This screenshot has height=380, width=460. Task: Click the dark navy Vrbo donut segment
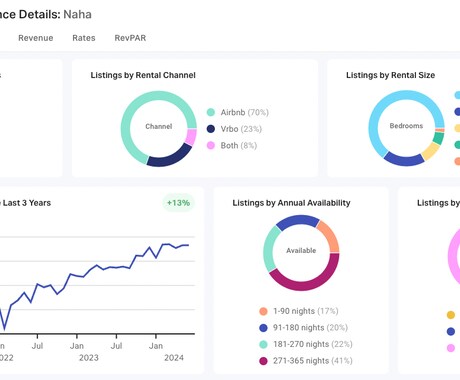(169, 158)
